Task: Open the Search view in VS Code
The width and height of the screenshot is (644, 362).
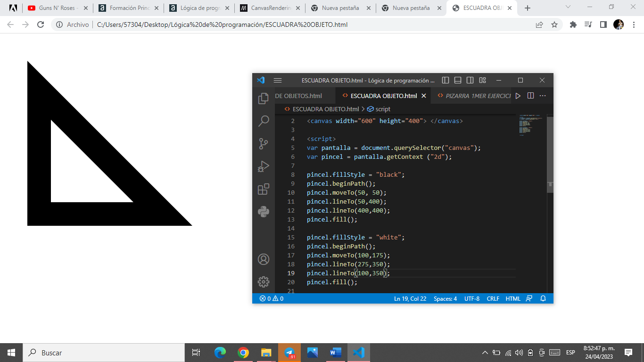Action: point(264,121)
